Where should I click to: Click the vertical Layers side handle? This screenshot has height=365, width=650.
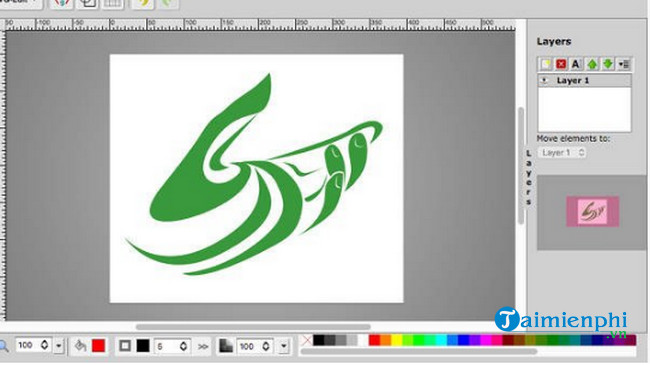(529, 178)
